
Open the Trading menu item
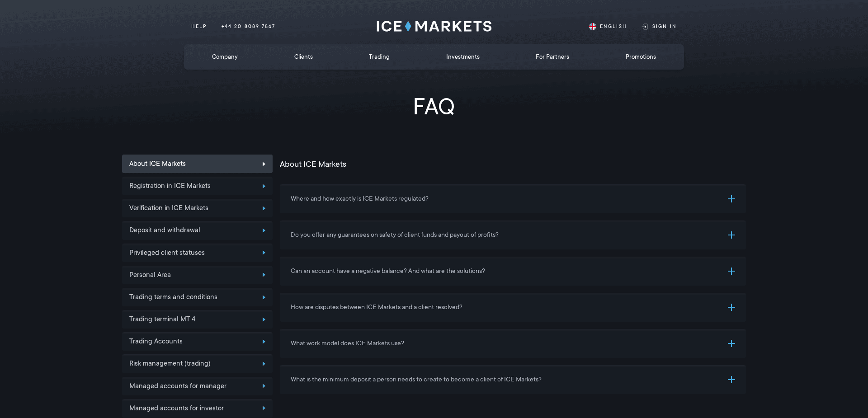coord(379,56)
